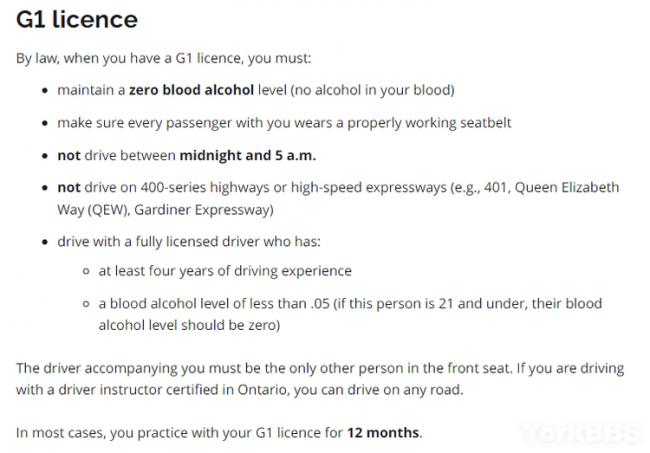Screen dimensions: 650x453
Task: Click the bold "not" before "drive between"
Action: 68,155
